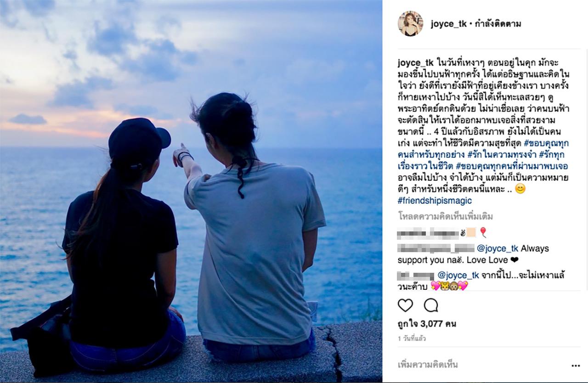Focus the เพิ่มความคิดเห็น comment input field

(478, 365)
